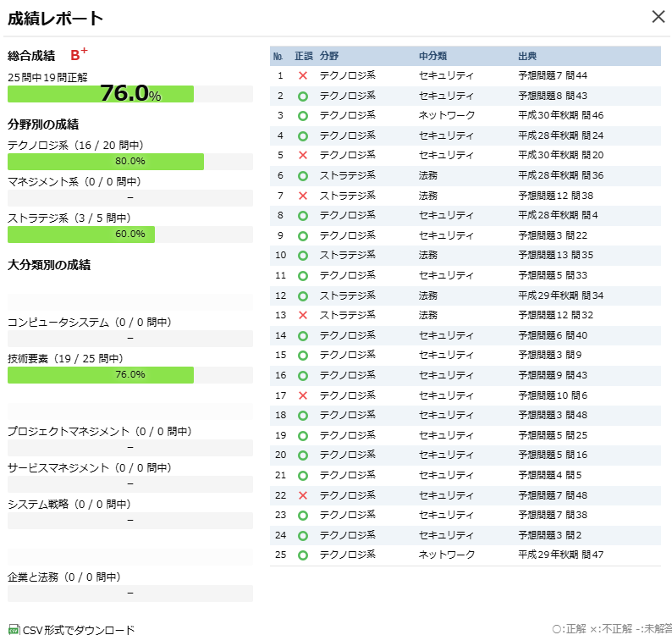
Task: Click the 技術要素 76.0% progress bar
Action: point(130,375)
